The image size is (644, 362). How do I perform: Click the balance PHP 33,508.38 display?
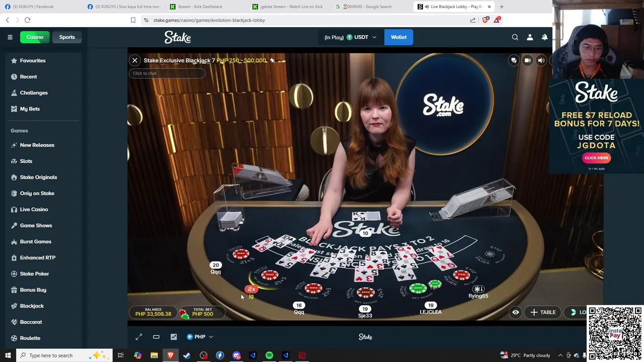(153, 312)
